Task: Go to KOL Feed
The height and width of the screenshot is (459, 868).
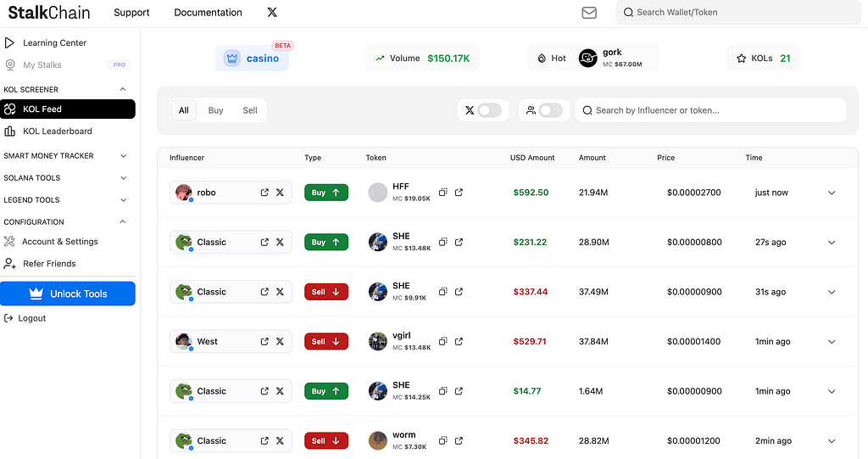Action: [x=68, y=109]
